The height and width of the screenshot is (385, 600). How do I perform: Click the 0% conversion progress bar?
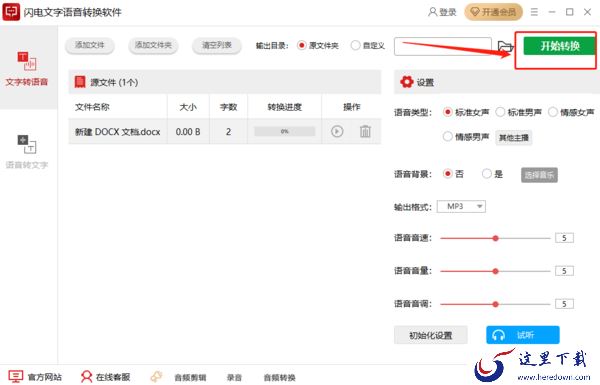(x=285, y=131)
